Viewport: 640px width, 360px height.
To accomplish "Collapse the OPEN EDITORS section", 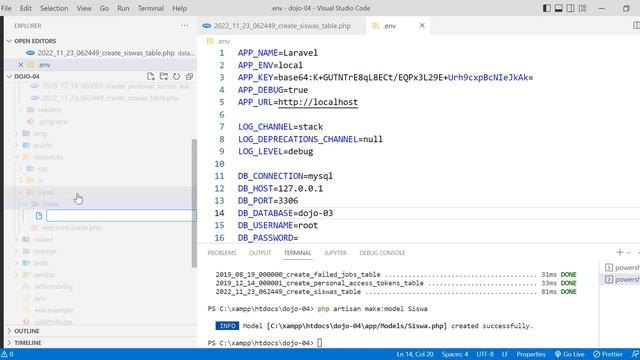I will pos(9,41).
